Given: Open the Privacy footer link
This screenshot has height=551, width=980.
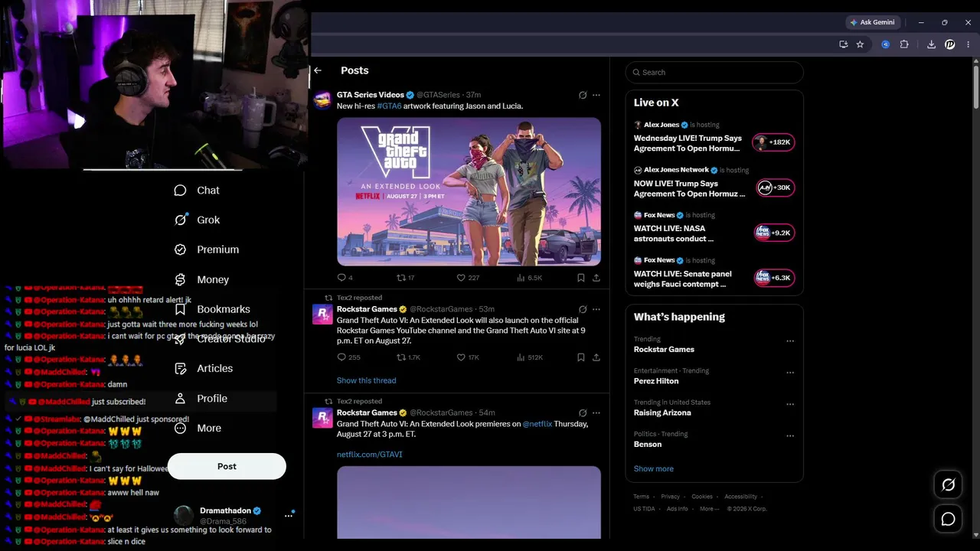Looking at the screenshot, I should [x=670, y=497].
